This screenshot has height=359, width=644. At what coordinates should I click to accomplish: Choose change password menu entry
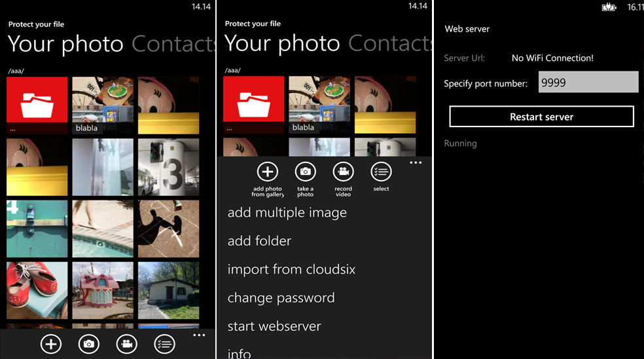281,297
